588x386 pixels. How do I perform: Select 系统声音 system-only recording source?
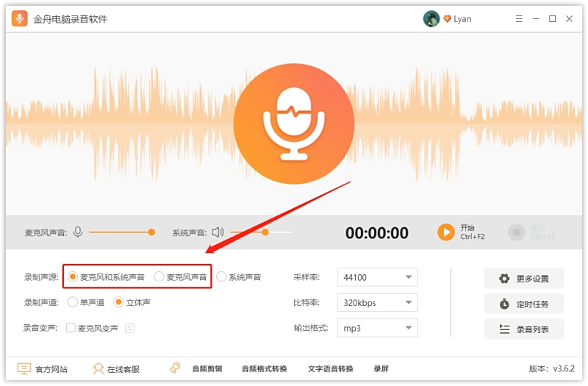pyautogui.click(x=221, y=277)
